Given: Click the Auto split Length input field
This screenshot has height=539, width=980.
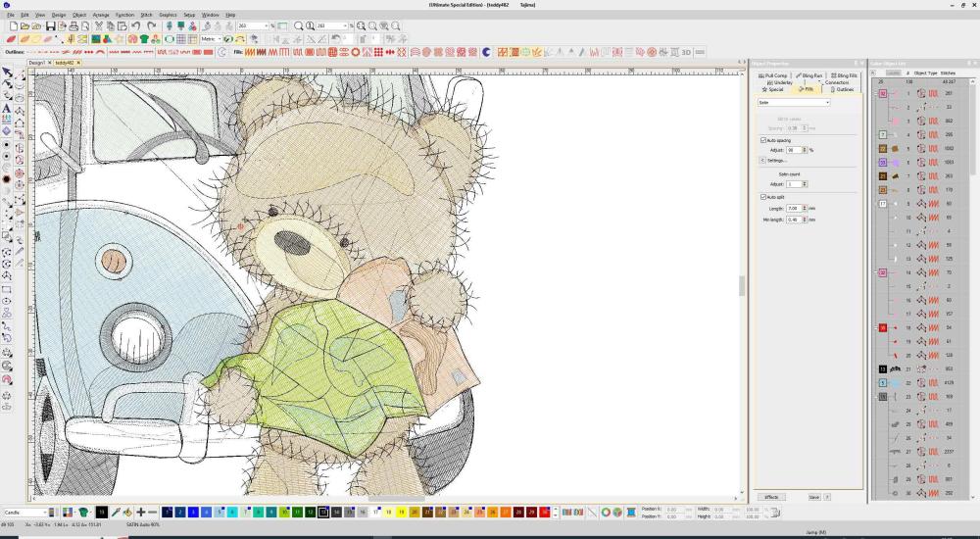Looking at the screenshot, I should (x=794, y=208).
